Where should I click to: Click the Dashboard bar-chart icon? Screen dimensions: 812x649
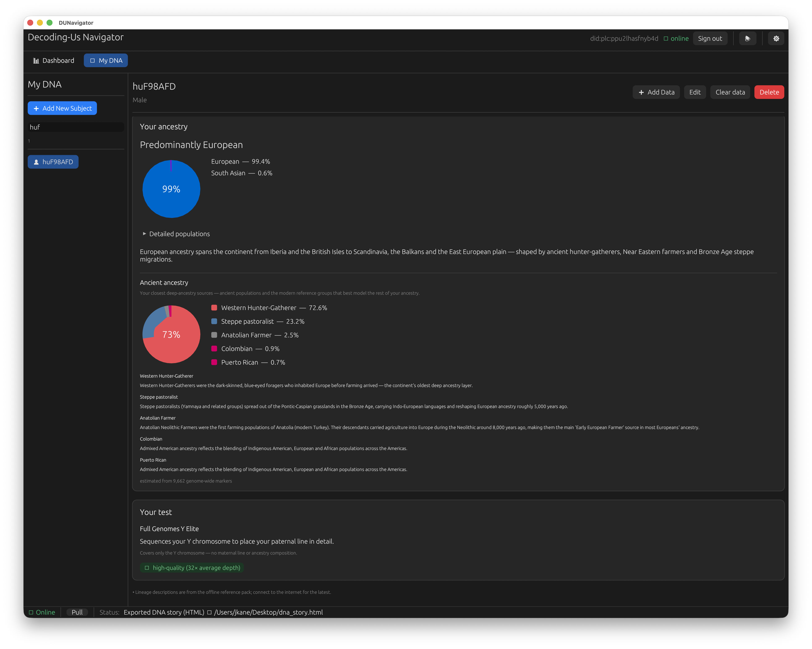click(36, 61)
